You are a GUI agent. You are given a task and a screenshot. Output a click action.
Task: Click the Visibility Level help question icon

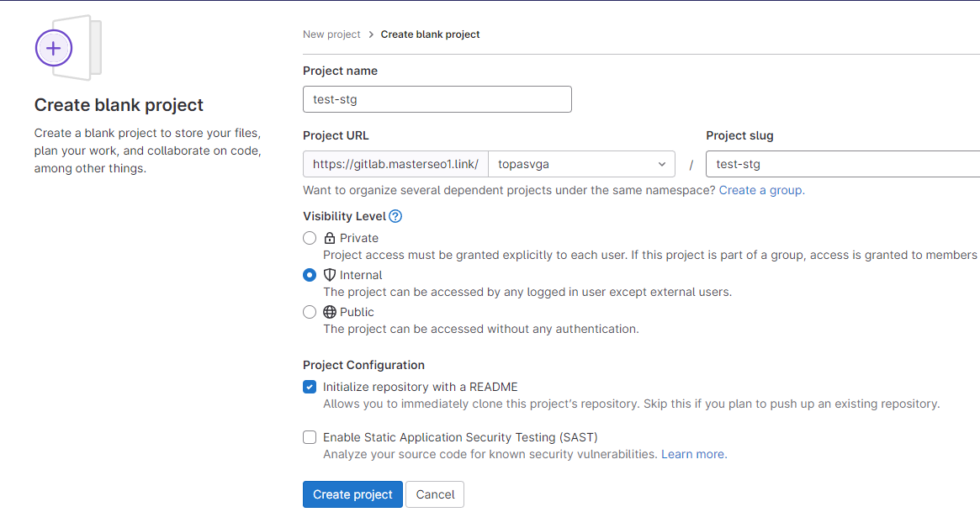click(x=395, y=216)
